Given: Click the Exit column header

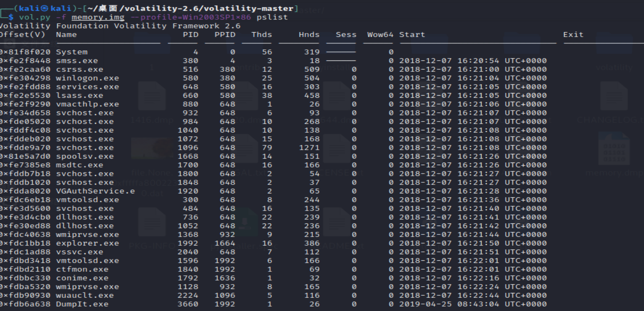Looking at the screenshot, I should pos(573,34).
